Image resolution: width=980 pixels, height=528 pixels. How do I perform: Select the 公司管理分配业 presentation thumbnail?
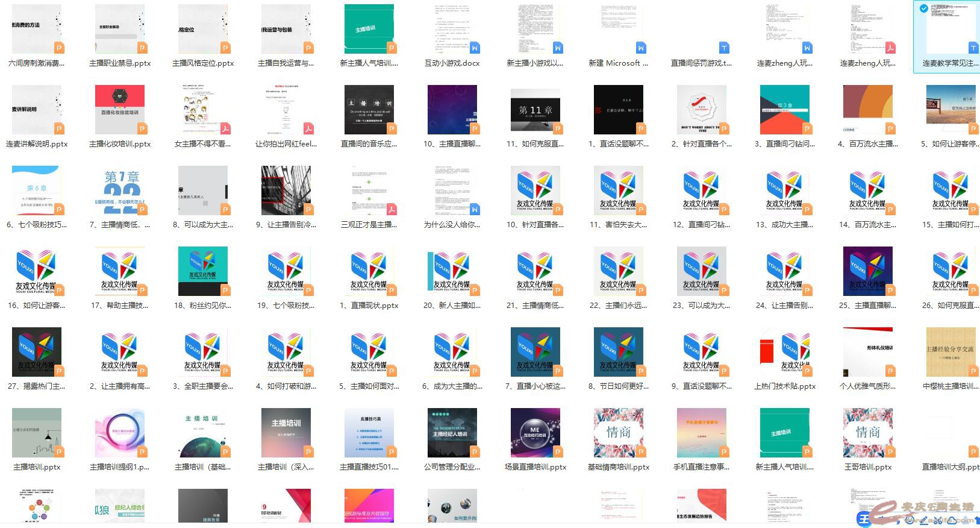click(452, 433)
